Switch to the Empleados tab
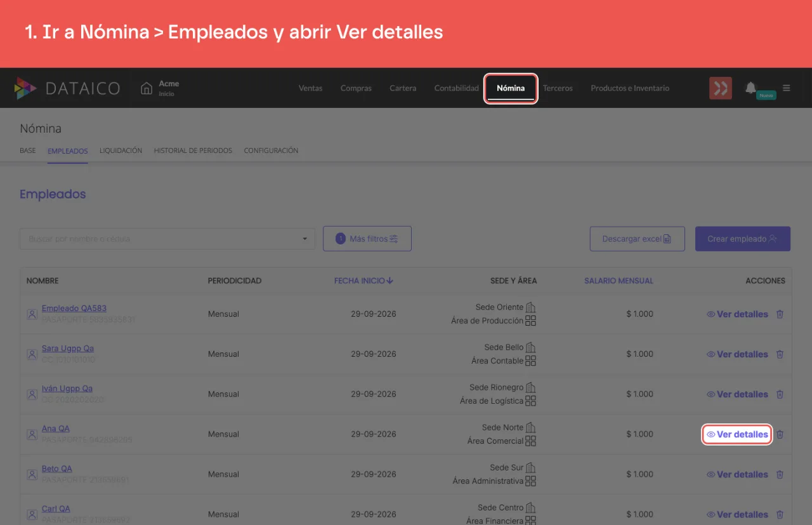 click(x=68, y=151)
